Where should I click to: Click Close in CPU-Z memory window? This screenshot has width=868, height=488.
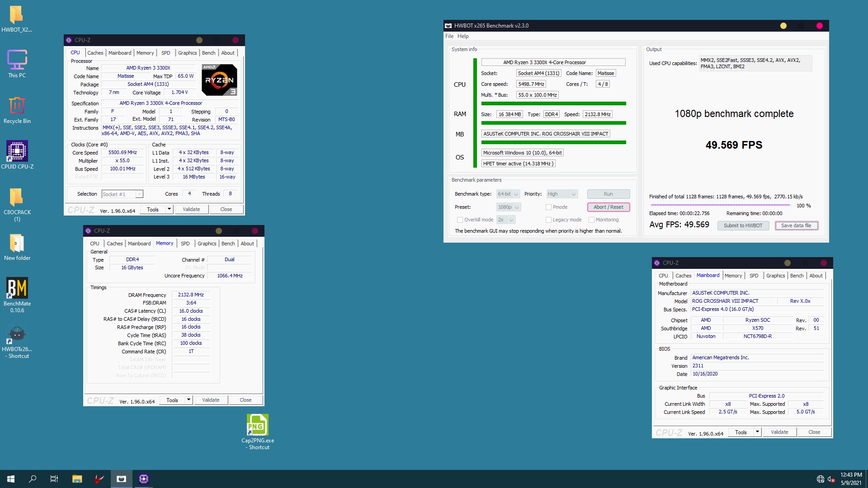point(245,400)
